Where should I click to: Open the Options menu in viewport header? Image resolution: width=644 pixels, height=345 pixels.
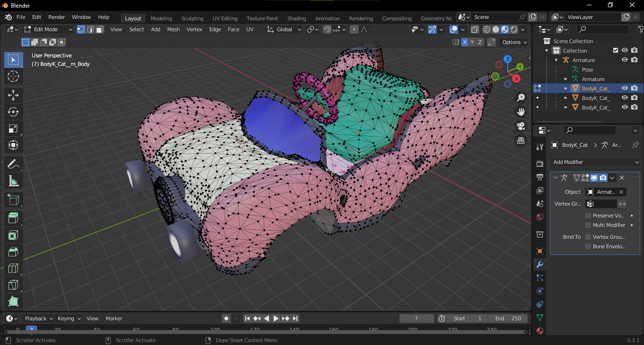tap(514, 42)
